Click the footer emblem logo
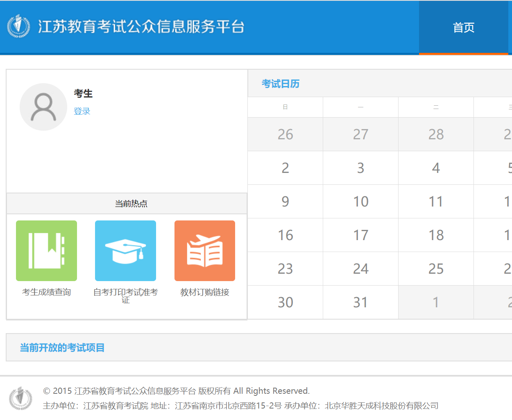 click(20, 398)
